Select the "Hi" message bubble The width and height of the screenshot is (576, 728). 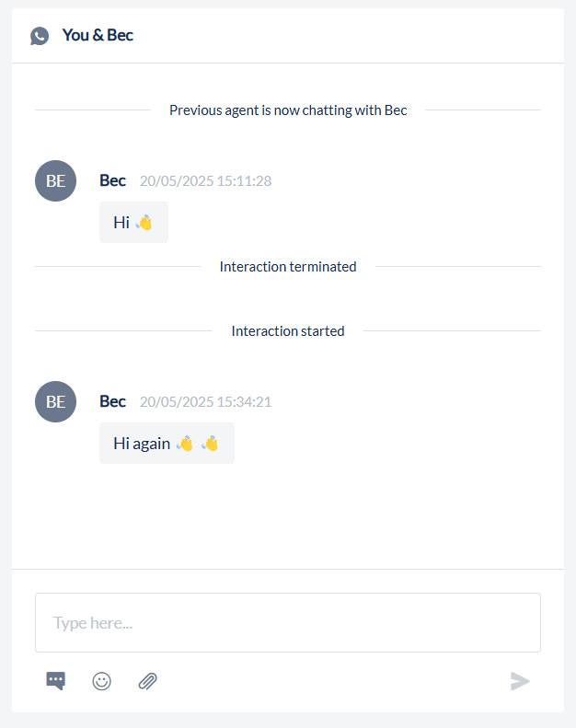coord(133,223)
